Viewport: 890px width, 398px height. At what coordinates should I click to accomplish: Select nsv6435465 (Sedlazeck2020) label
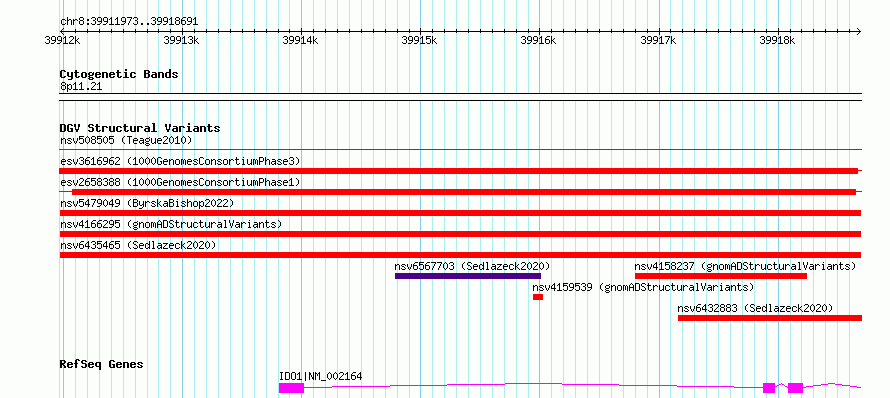tap(138, 245)
